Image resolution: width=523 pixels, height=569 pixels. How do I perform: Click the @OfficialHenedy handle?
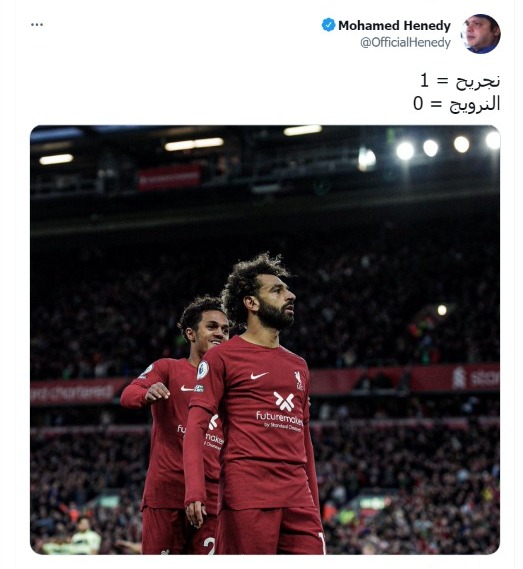tap(405, 42)
